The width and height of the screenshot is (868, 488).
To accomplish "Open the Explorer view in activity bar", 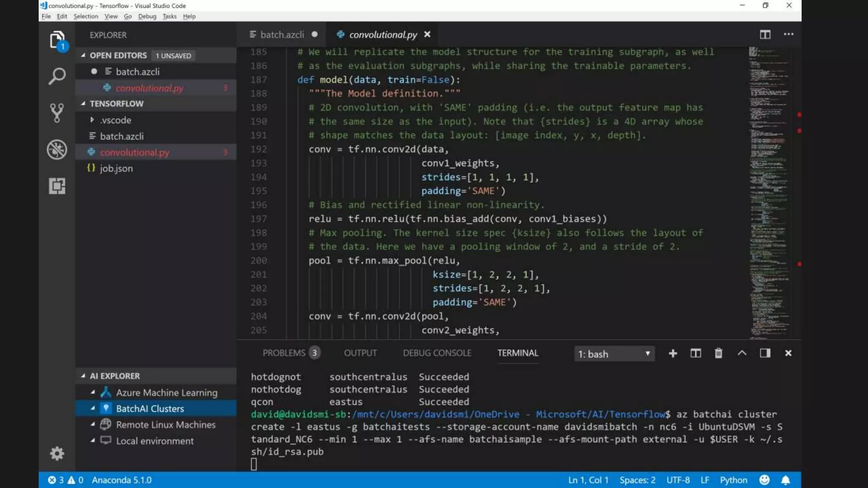I will coord(57,41).
